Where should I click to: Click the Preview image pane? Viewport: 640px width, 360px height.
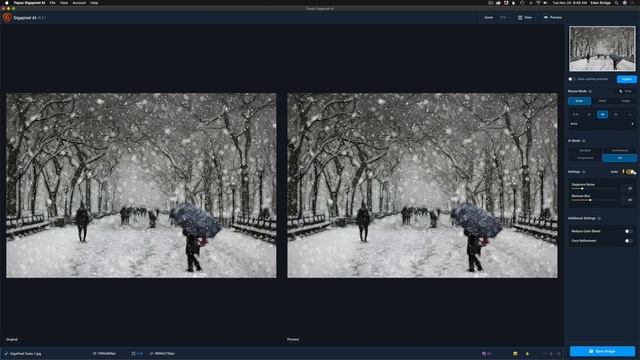422,185
